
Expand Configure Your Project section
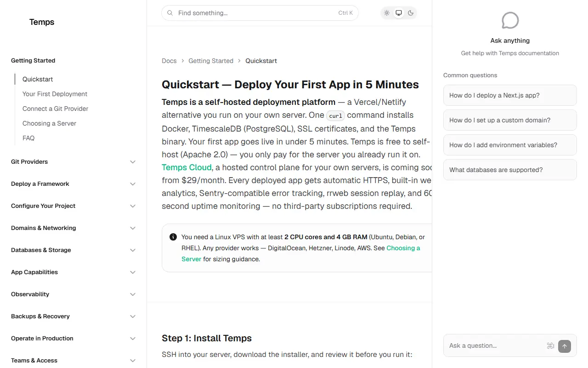pyautogui.click(x=73, y=206)
